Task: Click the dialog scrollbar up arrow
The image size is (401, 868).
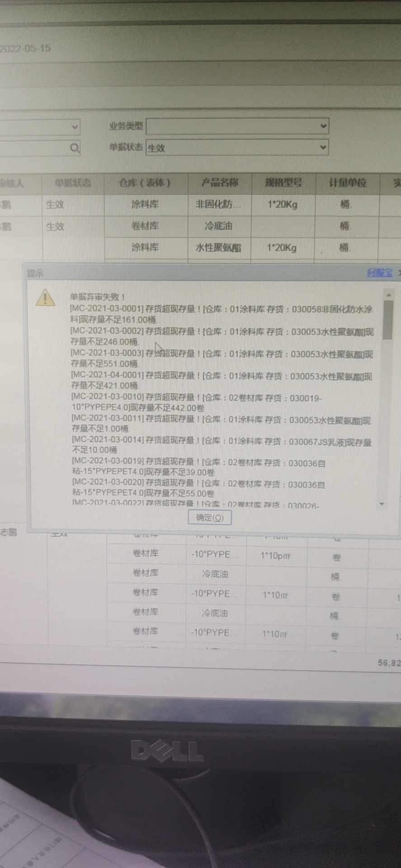Action: coord(388,295)
